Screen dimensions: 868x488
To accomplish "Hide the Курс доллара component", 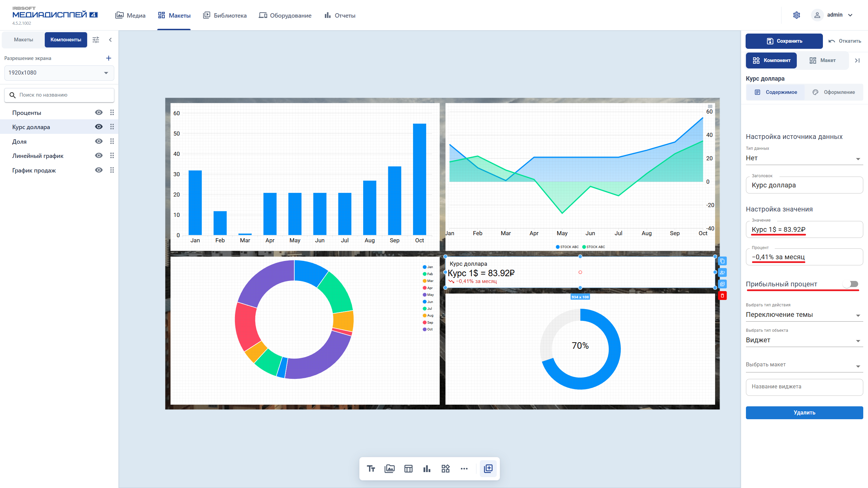I will click(x=99, y=127).
